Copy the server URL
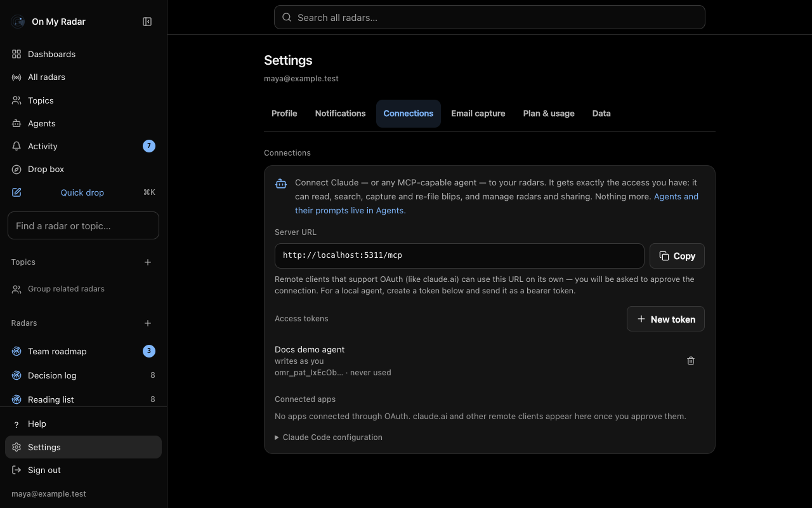 [677, 256]
